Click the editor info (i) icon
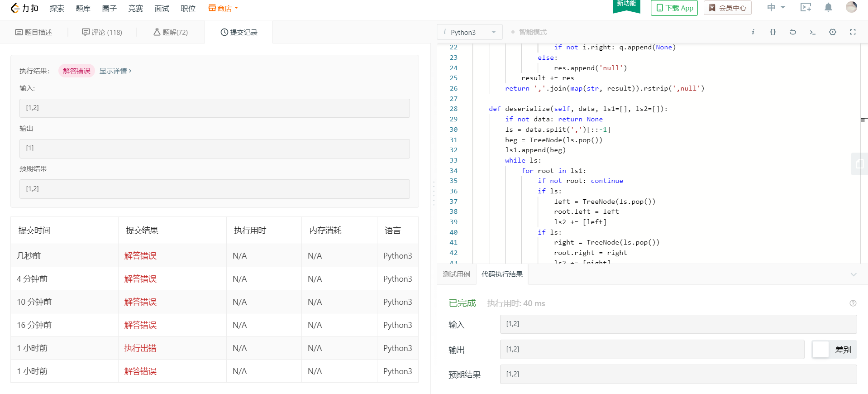Image resolution: width=868 pixels, height=394 pixels. (x=753, y=32)
